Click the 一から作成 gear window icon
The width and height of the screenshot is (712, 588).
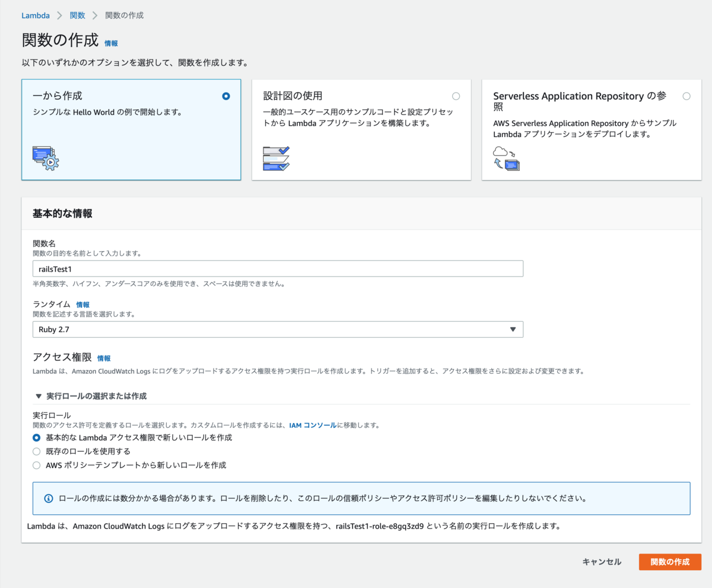[x=46, y=158]
